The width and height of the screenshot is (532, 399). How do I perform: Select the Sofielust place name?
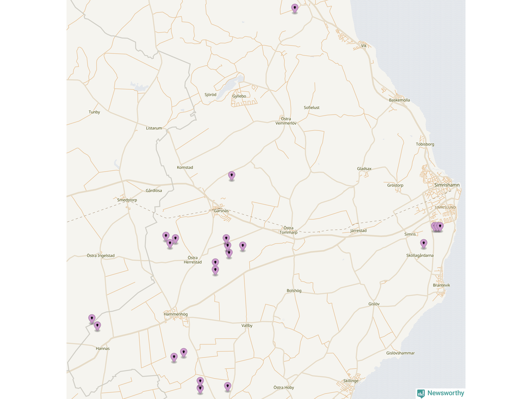pyautogui.click(x=311, y=108)
